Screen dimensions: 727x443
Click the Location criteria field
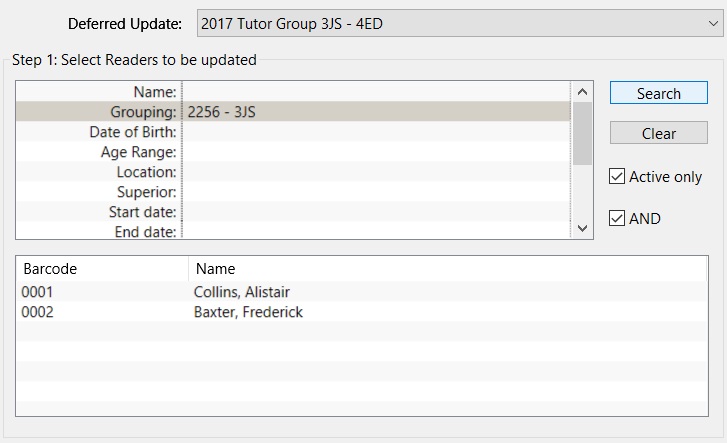(x=376, y=171)
